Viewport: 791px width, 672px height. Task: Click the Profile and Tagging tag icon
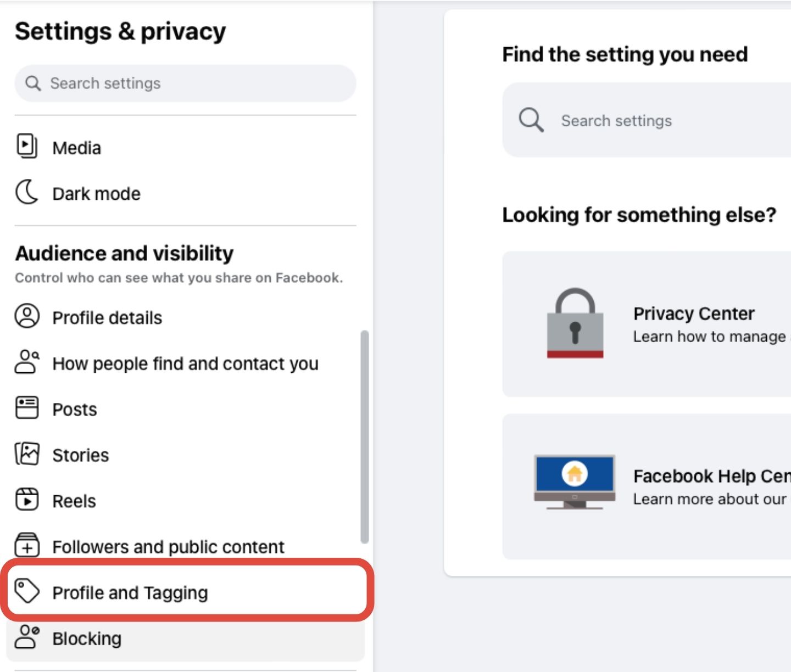[27, 591]
